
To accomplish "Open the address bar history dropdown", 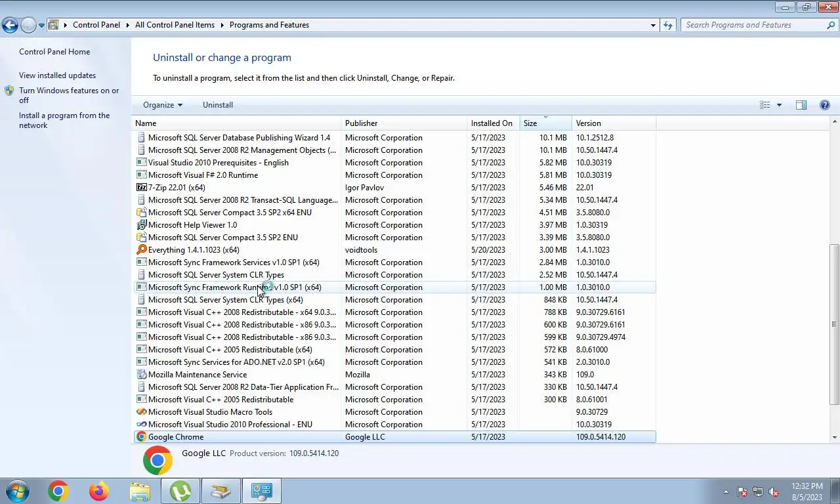I will coord(653,25).
